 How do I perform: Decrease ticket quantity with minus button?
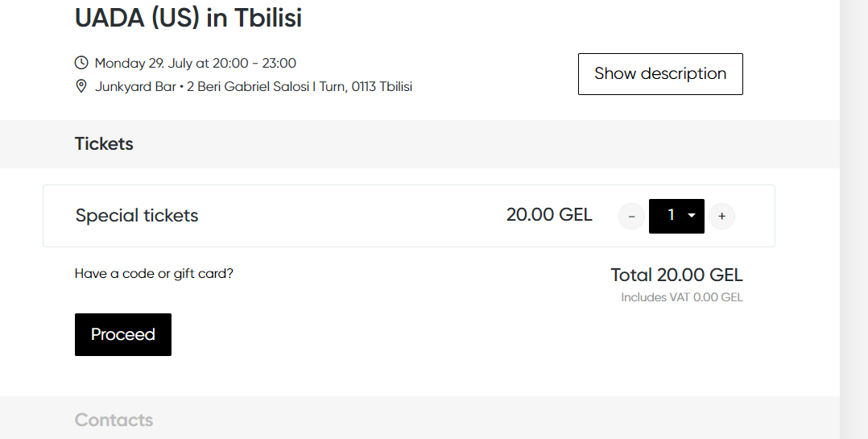coord(631,216)
